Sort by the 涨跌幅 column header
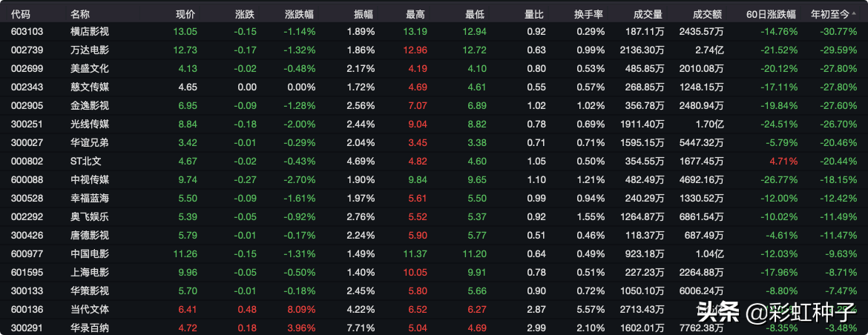Screen dimensions: 868x335 click(x=300, y=15)
